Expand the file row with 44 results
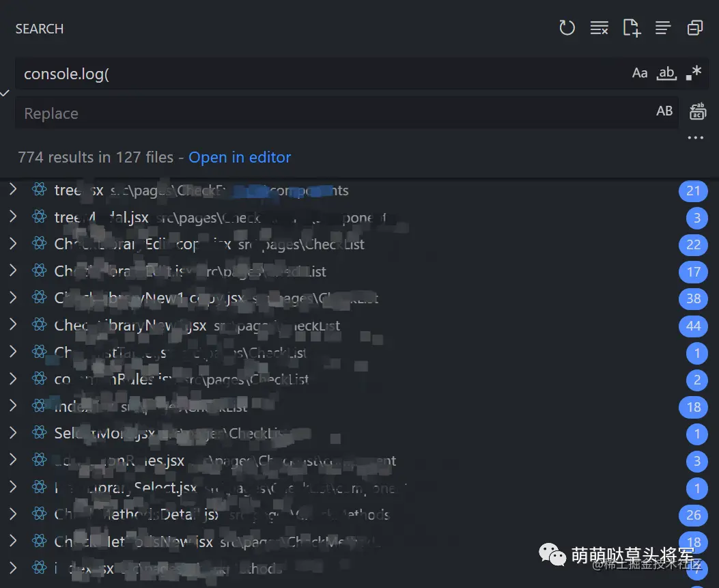The height and width of the screenshot is (588, 719). point(13,324)
